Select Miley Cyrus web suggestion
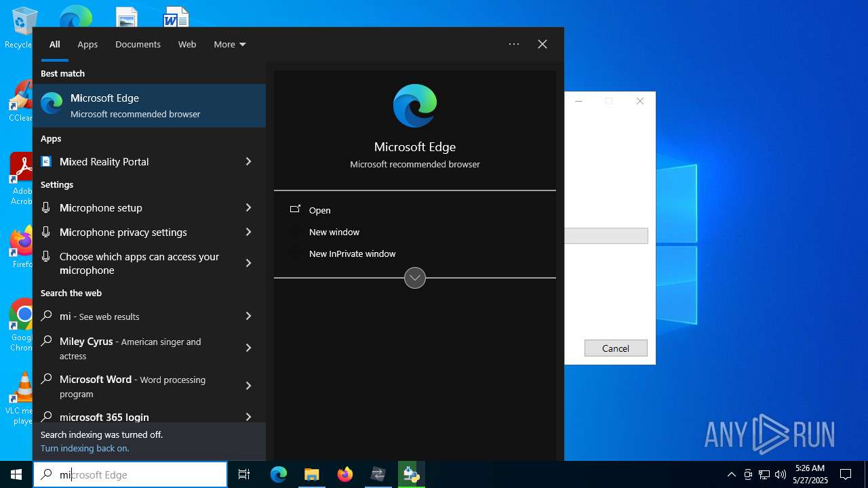Viewport: 868px width, 488px height. (x=149, y=348)
